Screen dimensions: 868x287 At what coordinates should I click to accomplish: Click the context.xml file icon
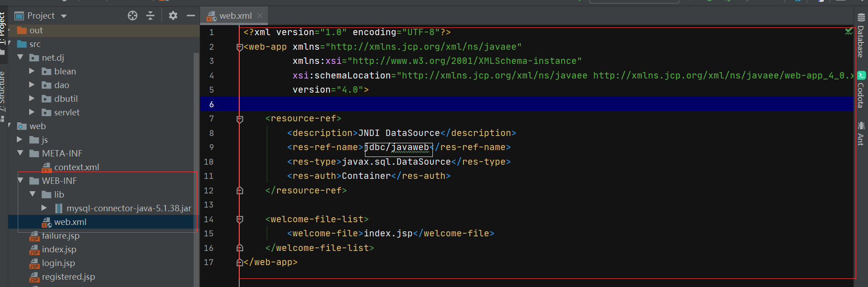coord(46,168)
